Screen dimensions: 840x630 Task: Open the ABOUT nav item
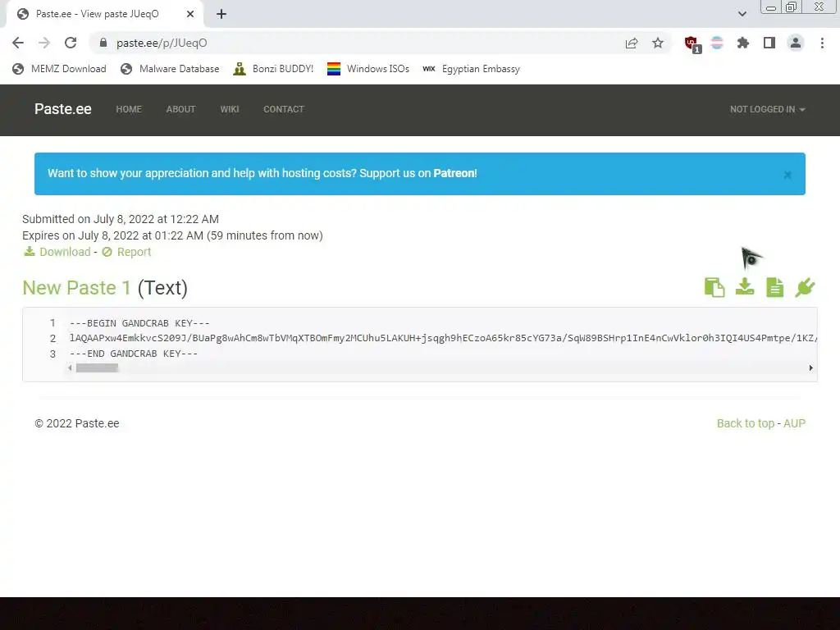pos(180,109)
